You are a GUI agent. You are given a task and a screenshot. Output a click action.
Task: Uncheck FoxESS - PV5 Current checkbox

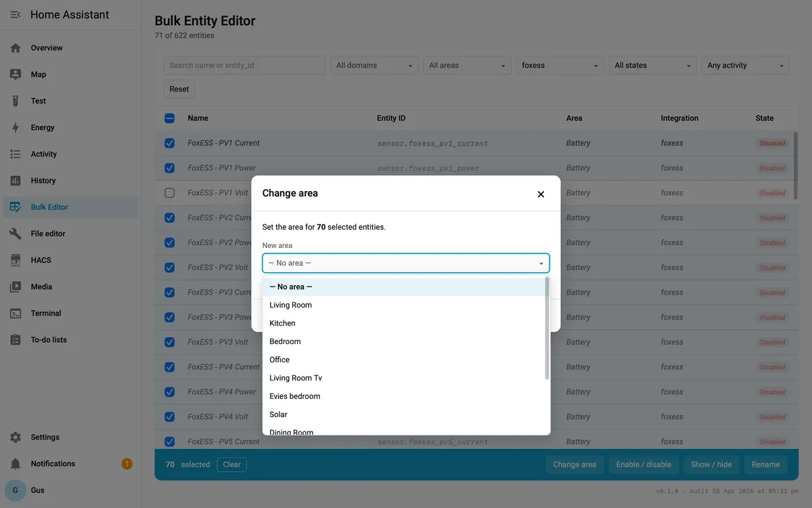[170, 442]
